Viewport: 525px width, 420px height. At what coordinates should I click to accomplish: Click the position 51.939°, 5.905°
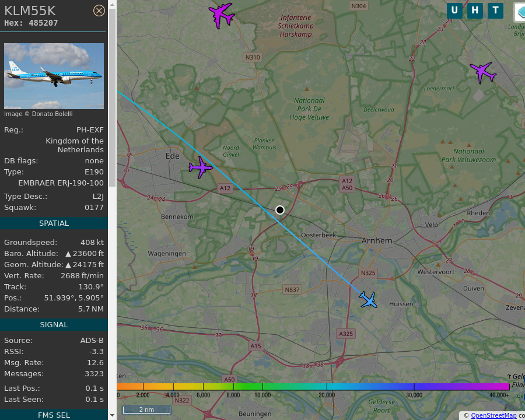tap(73, 297)
